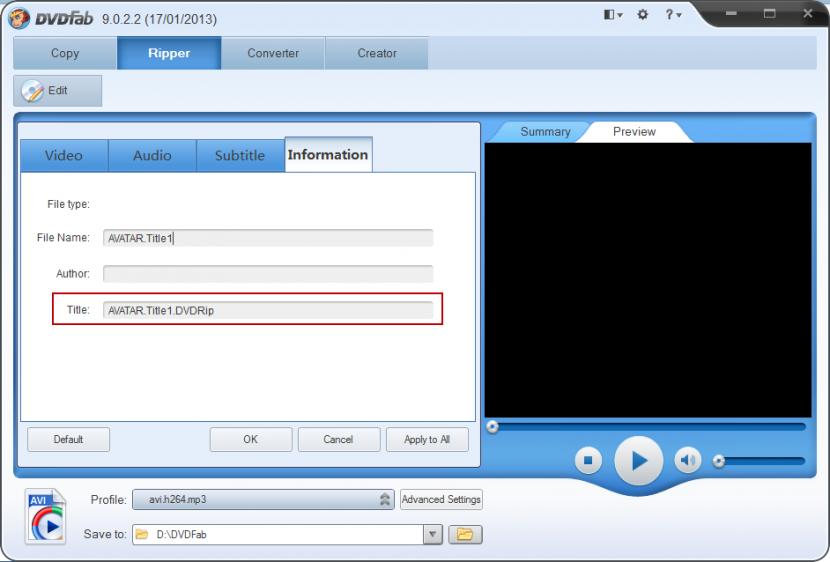Show the Summary panel tab
The width and height of the screenshot is (830, 562).
point(545,132)
